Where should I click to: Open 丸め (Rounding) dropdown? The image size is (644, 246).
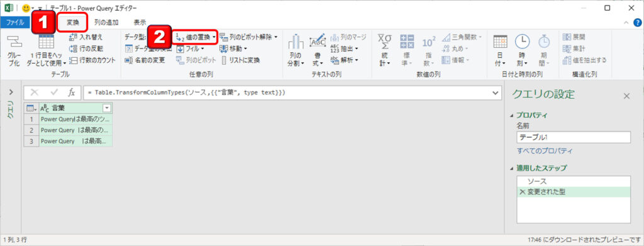coord(455,48)
